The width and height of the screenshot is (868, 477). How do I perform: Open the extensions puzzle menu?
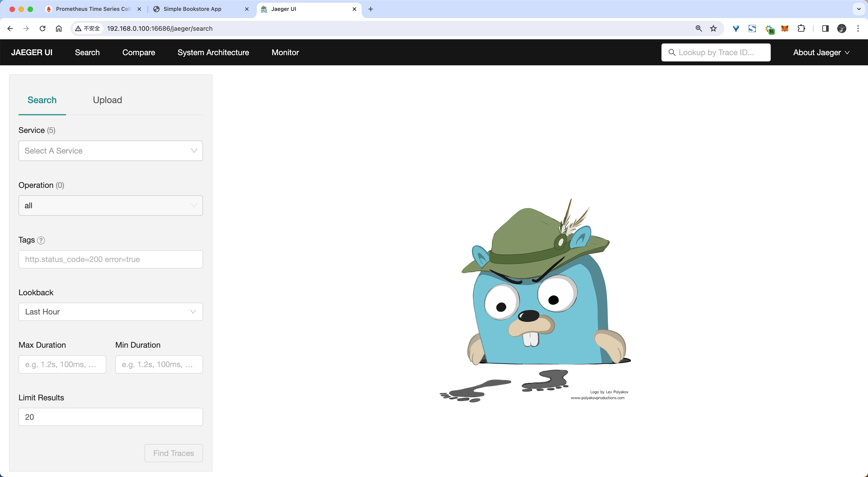click(801, 28)
